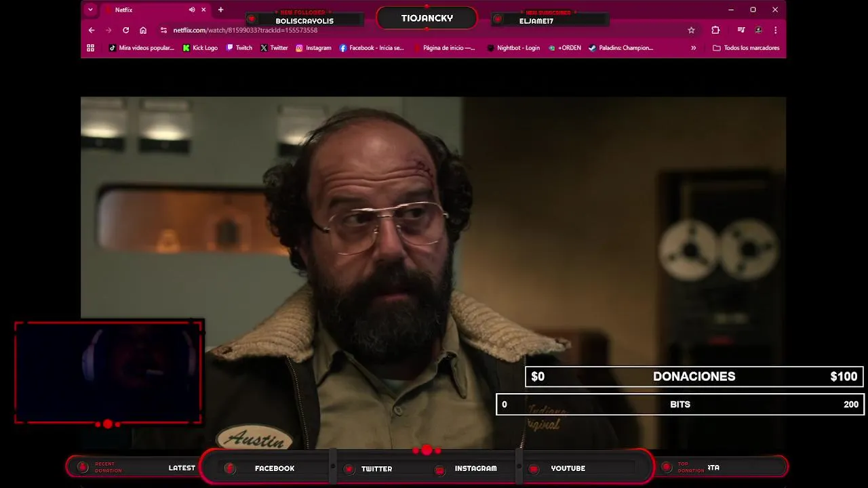Open the Instagram bookmark in bookmarks bar
Viewport: 868px width, 488px height.
click(x=313, y=47)
